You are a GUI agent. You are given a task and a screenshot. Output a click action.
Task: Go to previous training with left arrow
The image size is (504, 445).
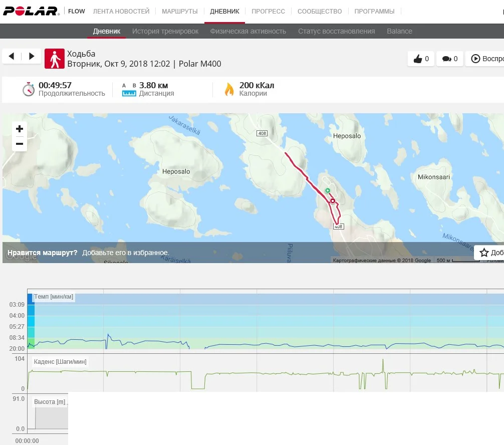click(x=12, y=56)
